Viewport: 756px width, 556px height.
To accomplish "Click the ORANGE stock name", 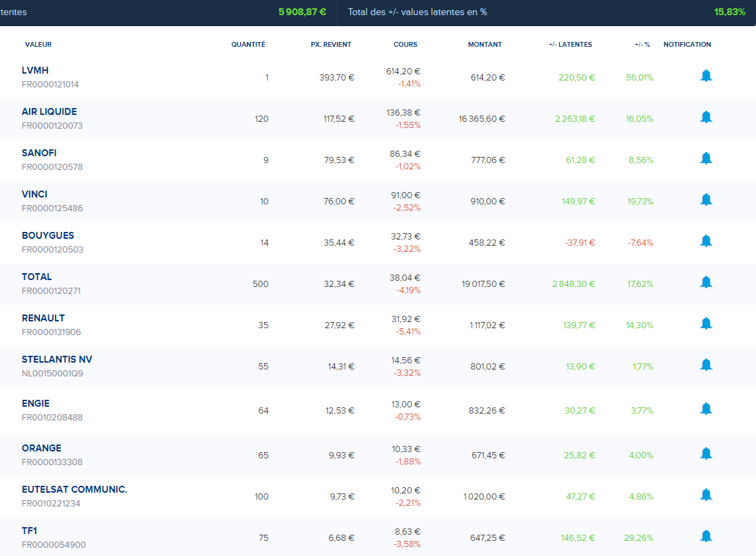I will (41, 448).
